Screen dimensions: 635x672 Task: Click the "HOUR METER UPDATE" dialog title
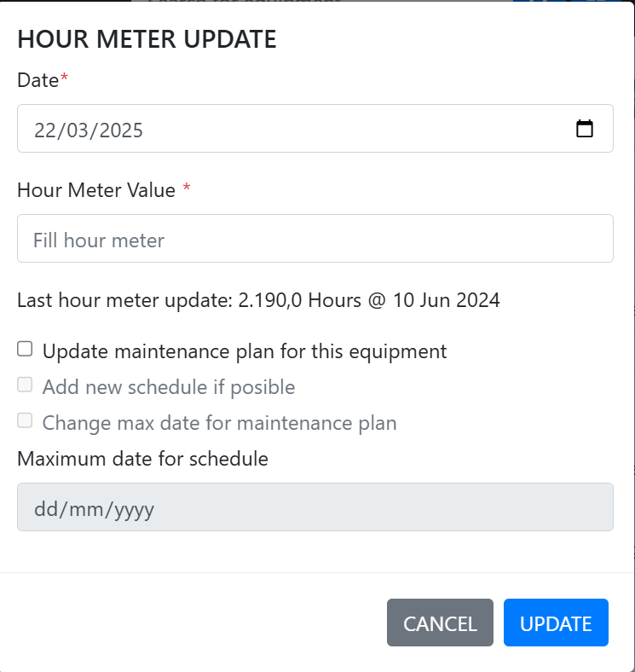pos(147,39)
